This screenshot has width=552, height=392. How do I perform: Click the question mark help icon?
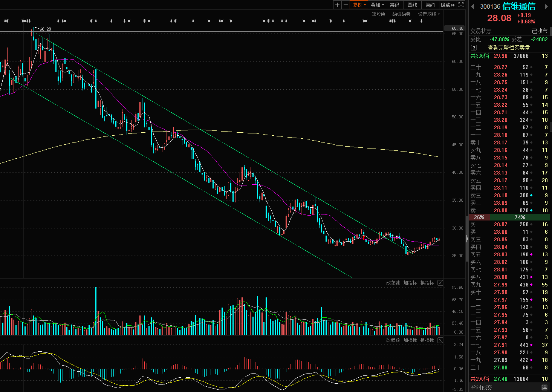coord(474,47)
